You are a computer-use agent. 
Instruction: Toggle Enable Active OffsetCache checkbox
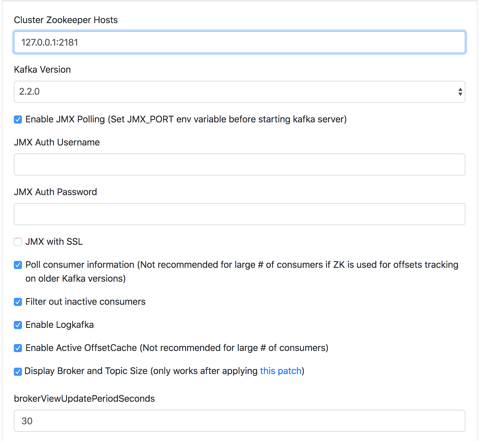(x=18, y=348)
